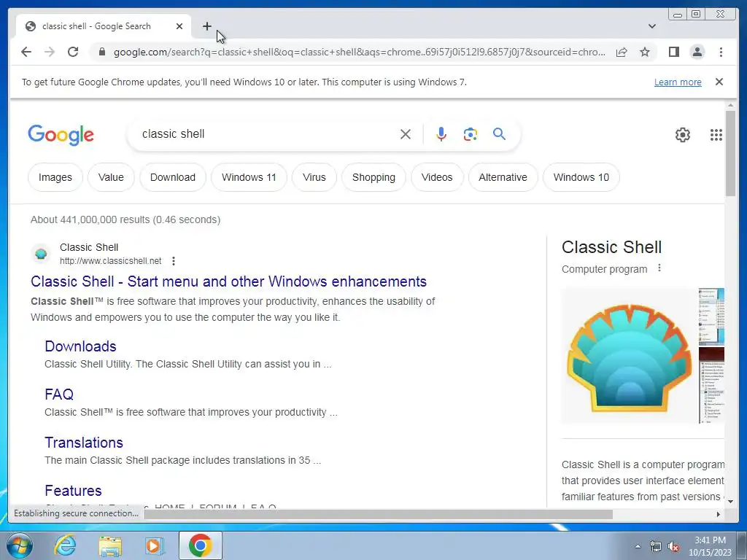This screenshot has height=560, width=747.
Task: Reload the page with the refresh icon
Action: [x=73, y=52]
